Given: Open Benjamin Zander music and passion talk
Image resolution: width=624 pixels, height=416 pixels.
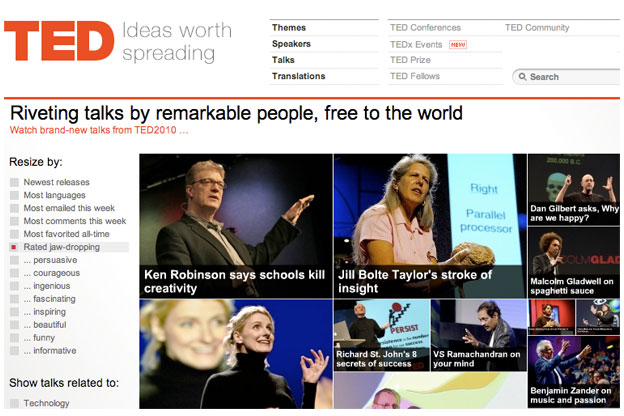Looking at the screenshot, I should (x=574, y=372).
